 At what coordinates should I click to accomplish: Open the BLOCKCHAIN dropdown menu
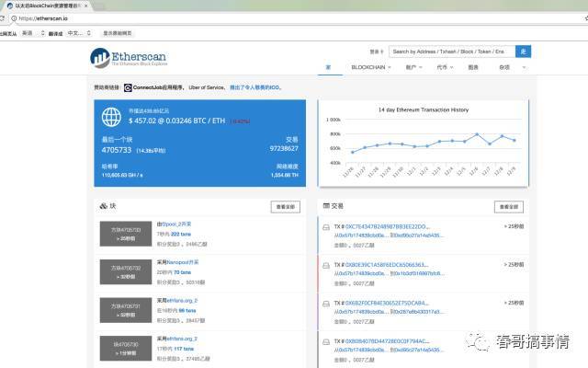pyautogui.click(x=371, y=67)
